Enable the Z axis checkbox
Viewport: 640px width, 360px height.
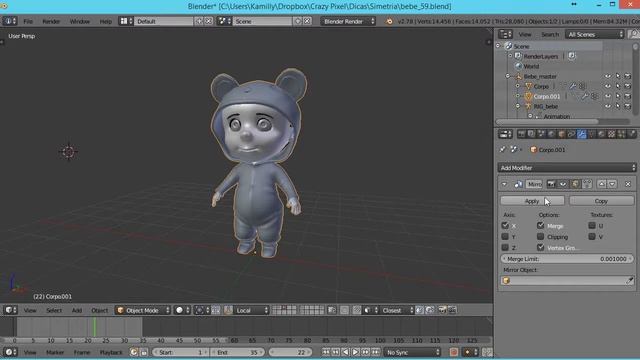pyautogui.click(x=505, y=247)
